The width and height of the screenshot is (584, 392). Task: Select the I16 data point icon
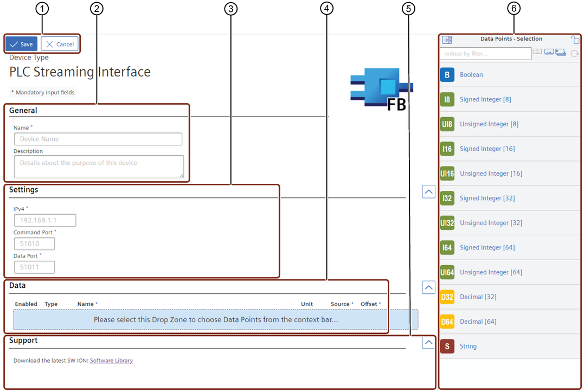tap(447, 149)
